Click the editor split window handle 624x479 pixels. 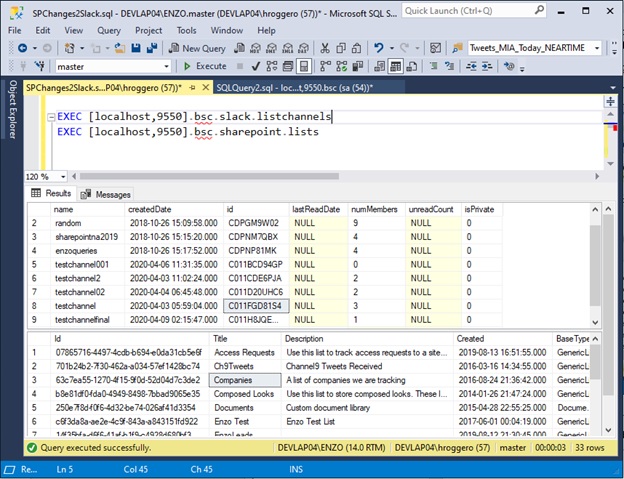(x=610, y=101)
